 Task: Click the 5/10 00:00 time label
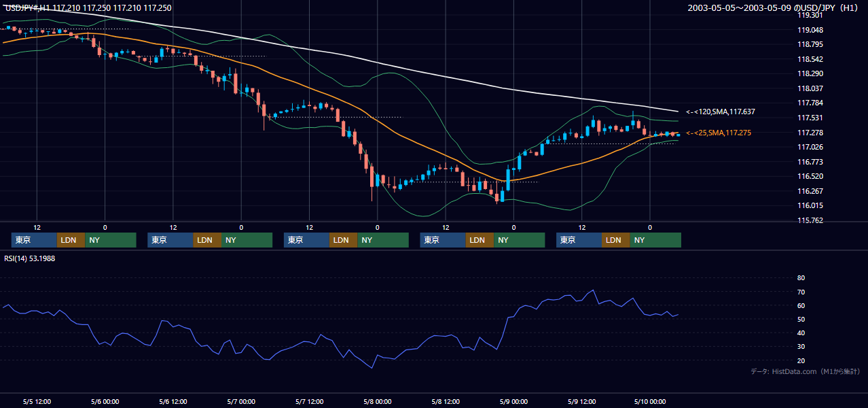(650, 401)
